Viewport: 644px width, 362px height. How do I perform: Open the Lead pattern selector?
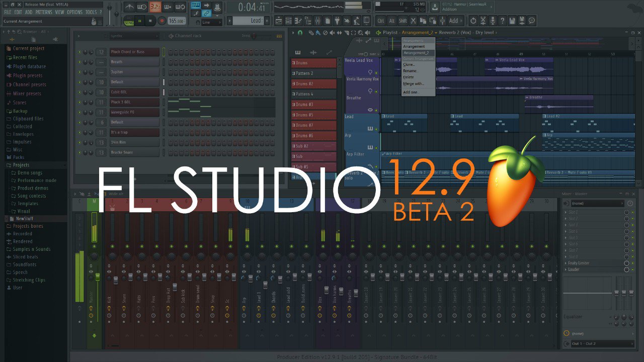pos(248,21)
